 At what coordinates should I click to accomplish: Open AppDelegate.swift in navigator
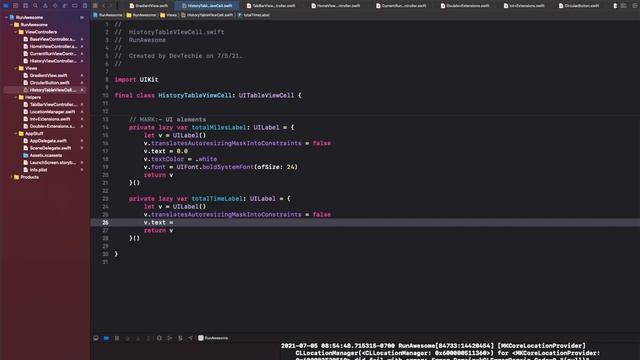45,141
